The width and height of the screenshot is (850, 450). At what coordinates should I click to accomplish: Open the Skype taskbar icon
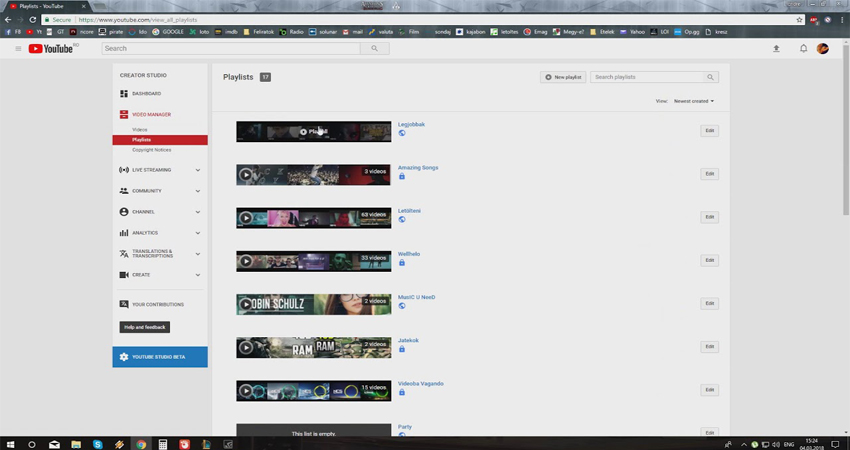pos(98,444)
